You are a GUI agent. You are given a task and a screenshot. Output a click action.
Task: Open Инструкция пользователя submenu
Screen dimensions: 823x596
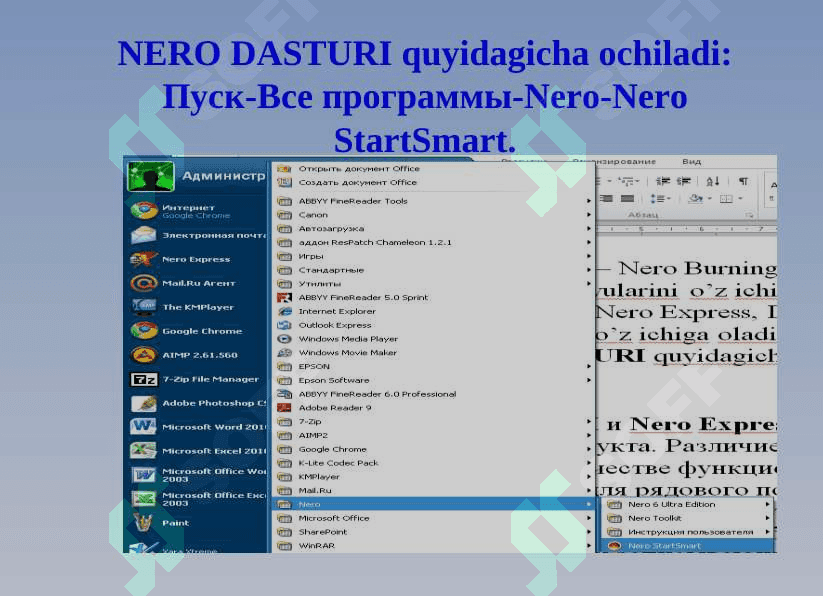689,532
